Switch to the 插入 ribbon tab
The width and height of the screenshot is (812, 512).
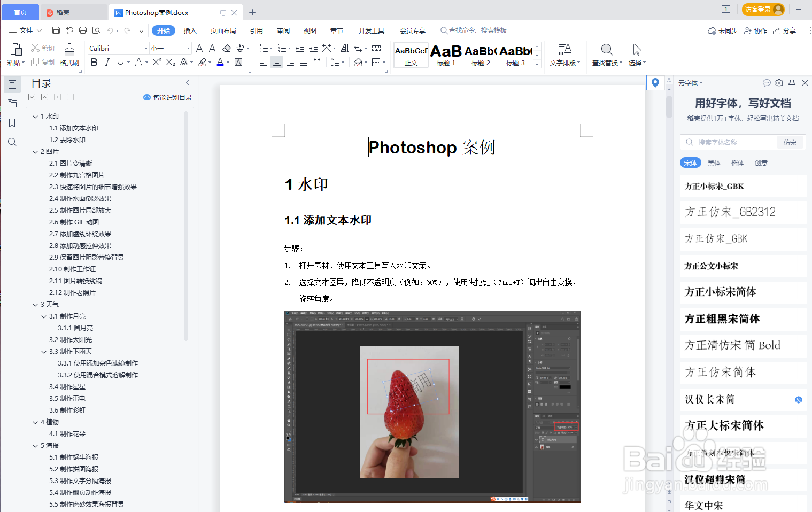[190, 30]
